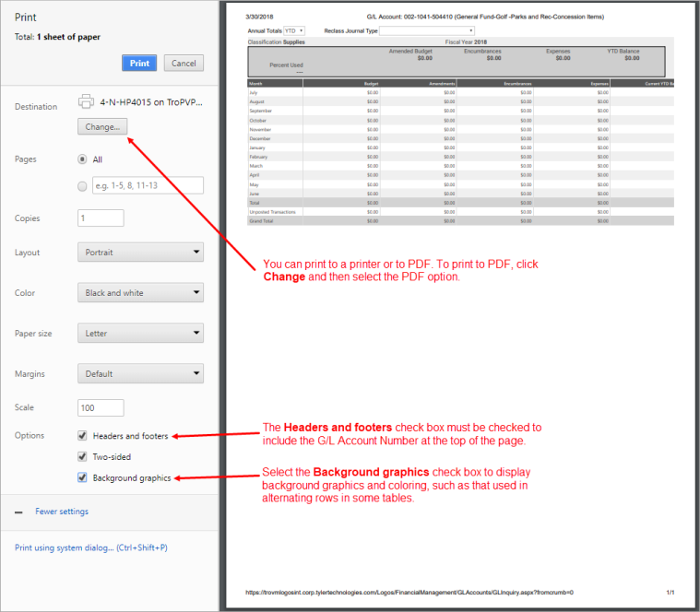Click the Cancel button
The image size is (700, 612).
184,64
